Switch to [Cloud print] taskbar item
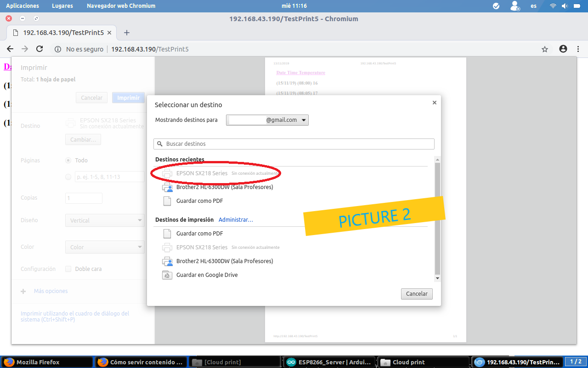The width and height of the screenshot is (588, 368). [x=235, y=362]
